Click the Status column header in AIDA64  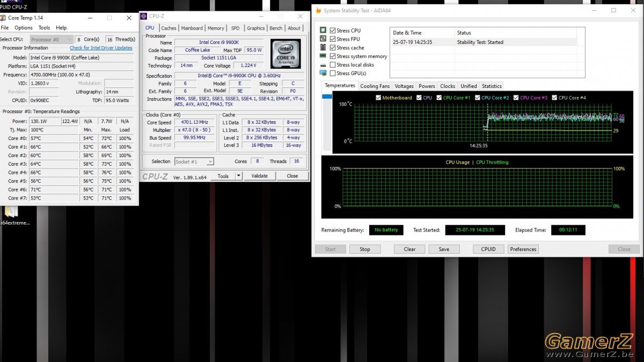coord(516,33)
